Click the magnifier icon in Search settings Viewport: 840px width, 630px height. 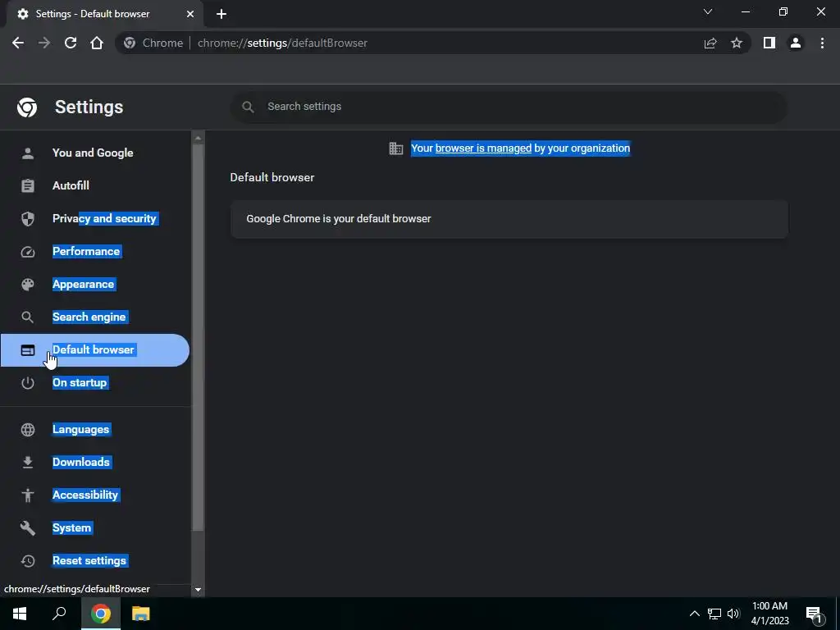[x=248, y=107]
